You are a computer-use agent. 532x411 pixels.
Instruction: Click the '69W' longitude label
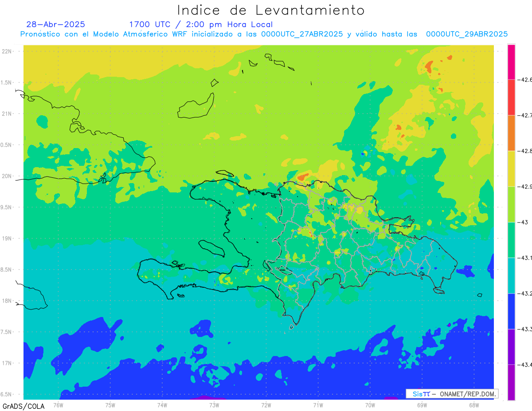422,405
